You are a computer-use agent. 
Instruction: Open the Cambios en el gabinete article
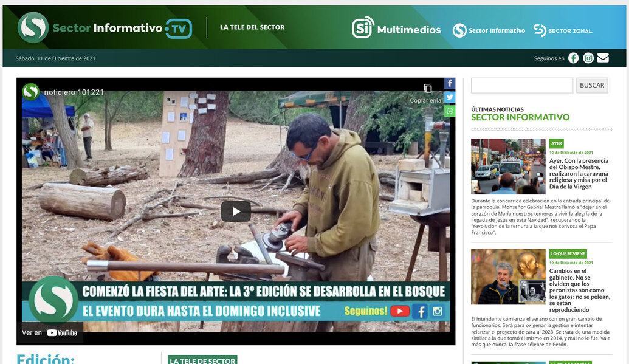coord(578,290)
